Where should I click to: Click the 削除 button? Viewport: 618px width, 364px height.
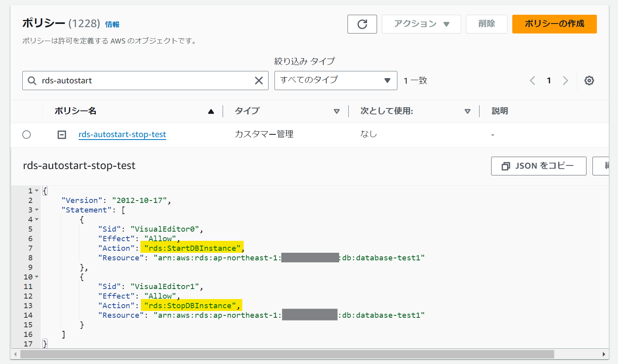tap(487, 24)
